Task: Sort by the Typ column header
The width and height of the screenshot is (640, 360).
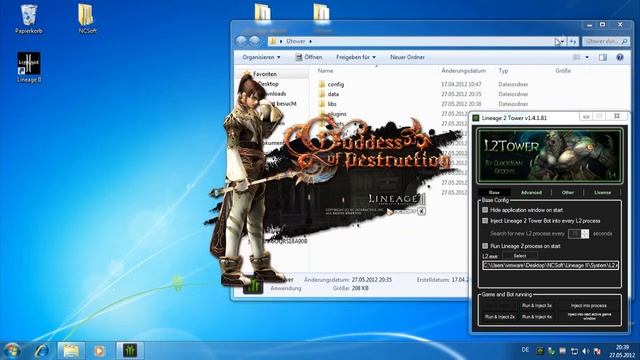Action: 503,71
